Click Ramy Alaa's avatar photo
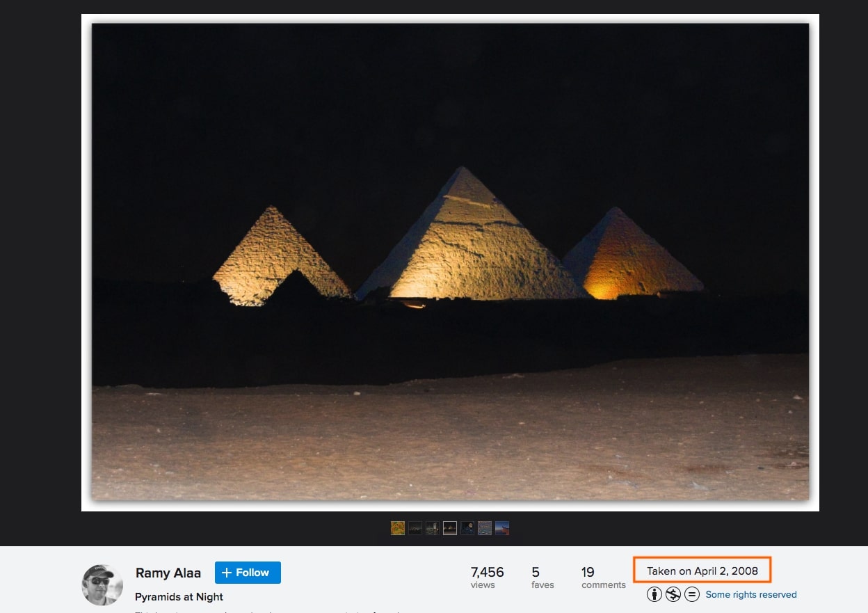The height and width of the screenshot is (613, 868). (x=102, y=584)
